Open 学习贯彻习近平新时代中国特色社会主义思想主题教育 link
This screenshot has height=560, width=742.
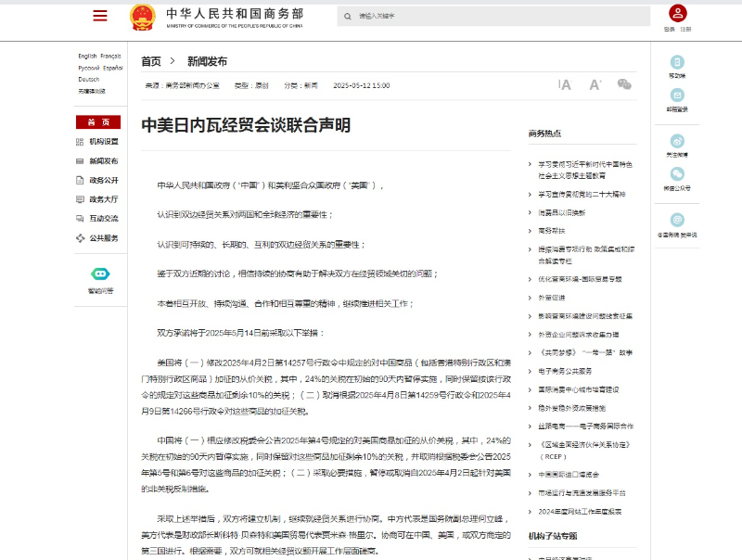tap(585, 170)
